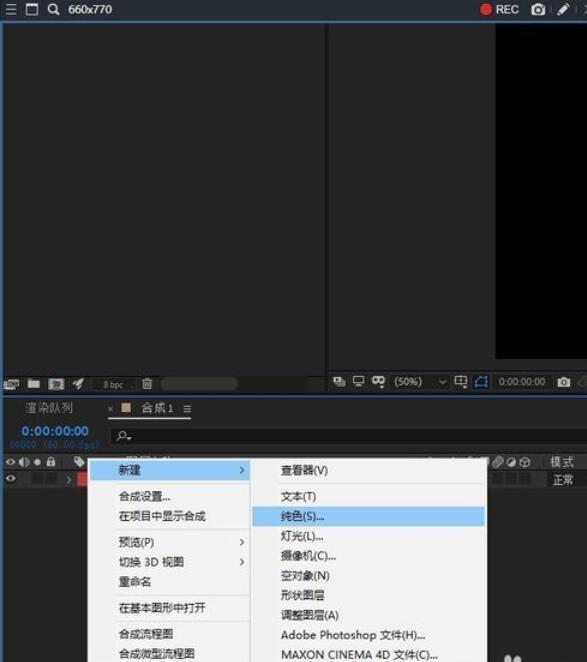Switch to the 渲染队列 tab
The height and width of the screenshot is (662, 587).
tap(49, 408)
